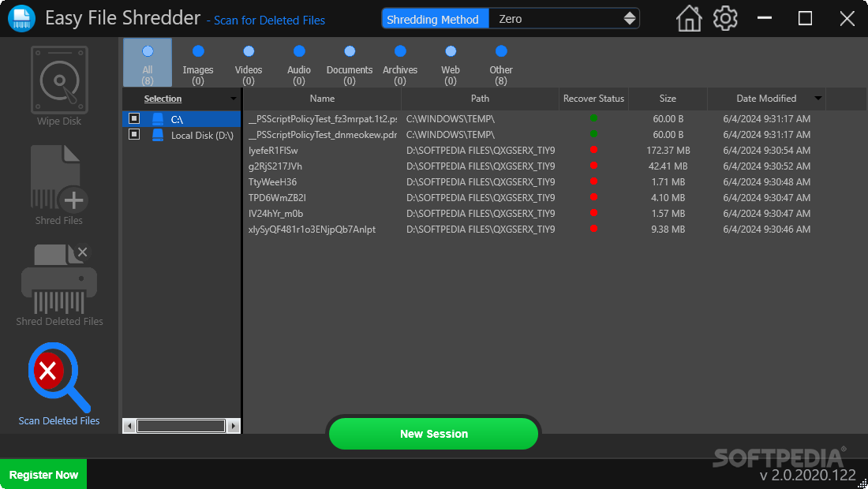Viewport: 868px width, 489px height.
Task: Click the 172.37 MB size cell
Action: 668,151
